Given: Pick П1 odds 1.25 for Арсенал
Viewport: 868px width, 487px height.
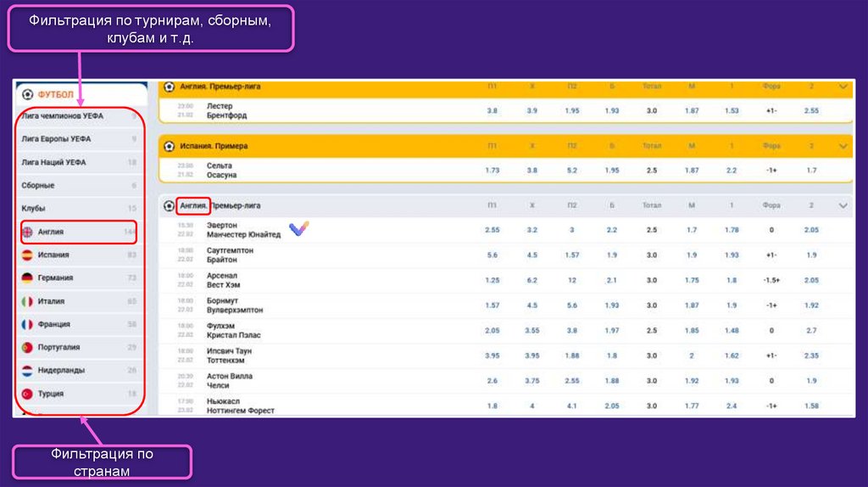Looking at the screenshot, I should [492, 280].
